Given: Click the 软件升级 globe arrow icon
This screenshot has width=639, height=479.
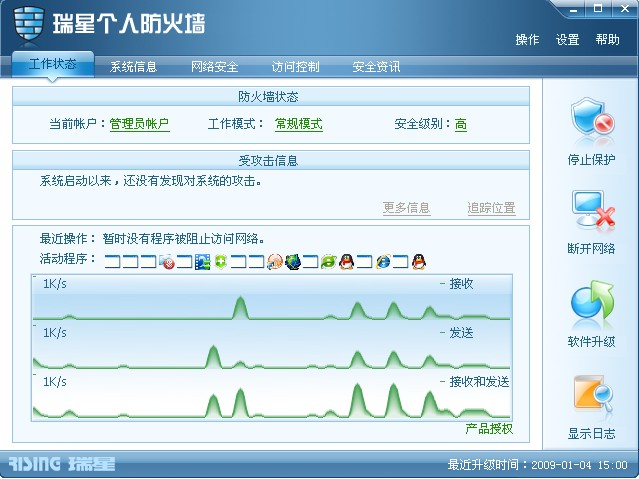Looking at the screenshot, I should tap(592, 301).
